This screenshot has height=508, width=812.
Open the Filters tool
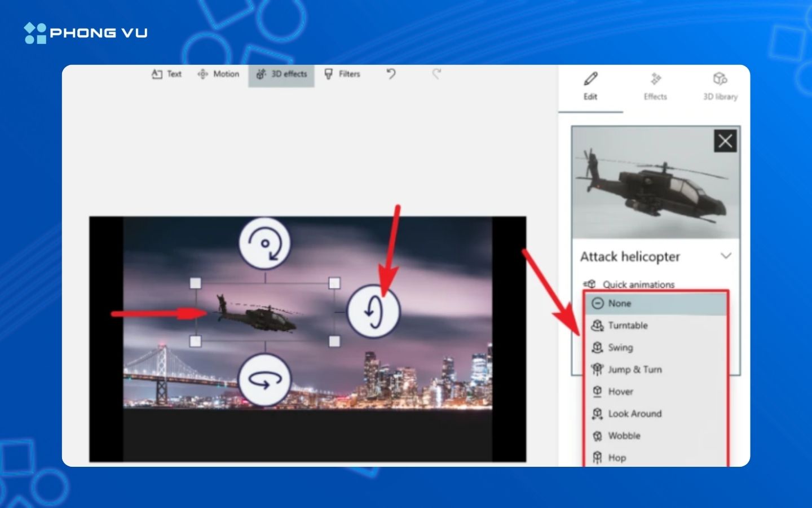[342, 74]
